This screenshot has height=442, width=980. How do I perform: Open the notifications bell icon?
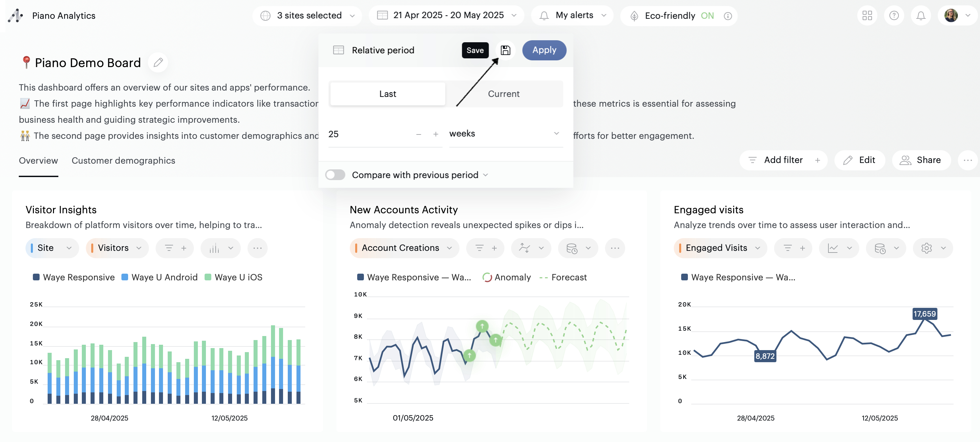click(921, 16)
